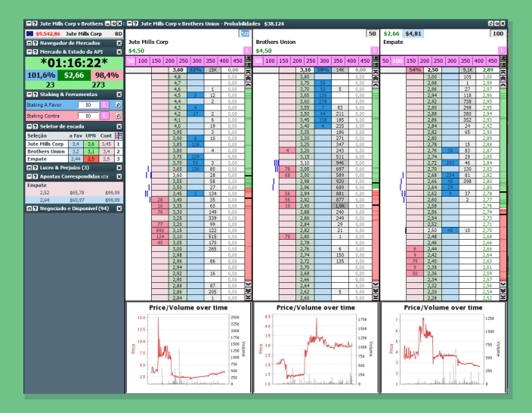
Task: Select the 350 stake on Brothers Union
Action: pos(338,61)
